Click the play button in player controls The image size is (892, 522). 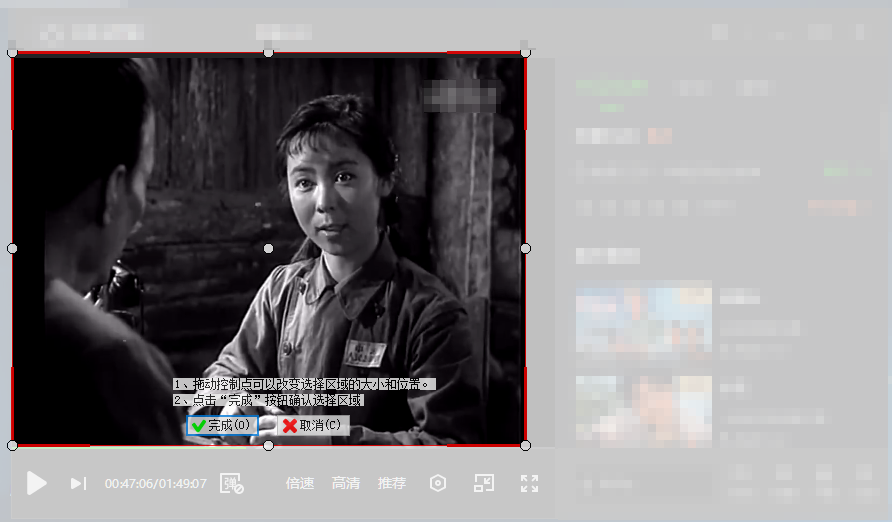(37, 484)
